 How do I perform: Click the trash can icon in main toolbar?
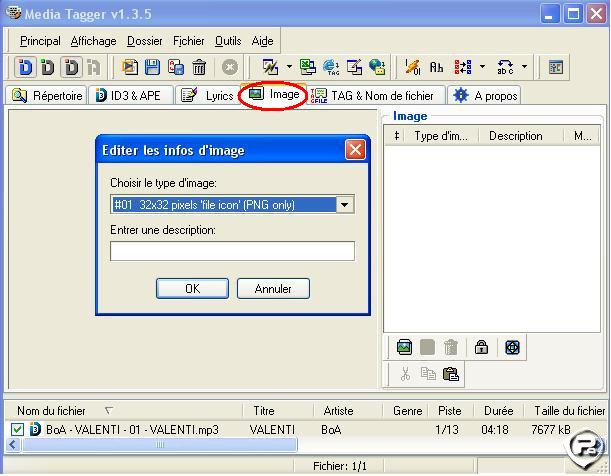pyautogui.click(x=199, y=67)
